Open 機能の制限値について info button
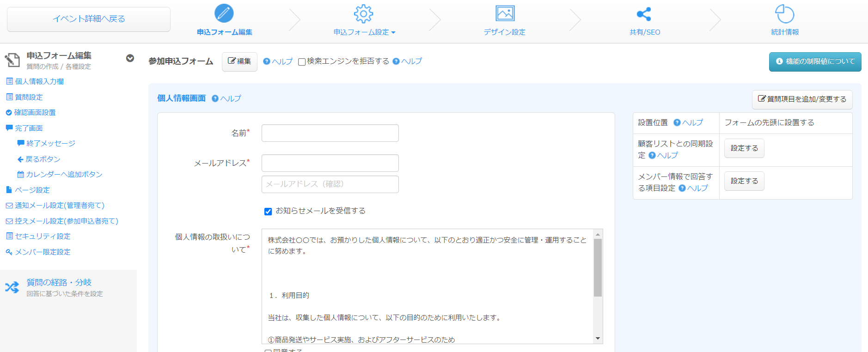The height and width of the screenshot is (352, 868). [x=815, y=61]
